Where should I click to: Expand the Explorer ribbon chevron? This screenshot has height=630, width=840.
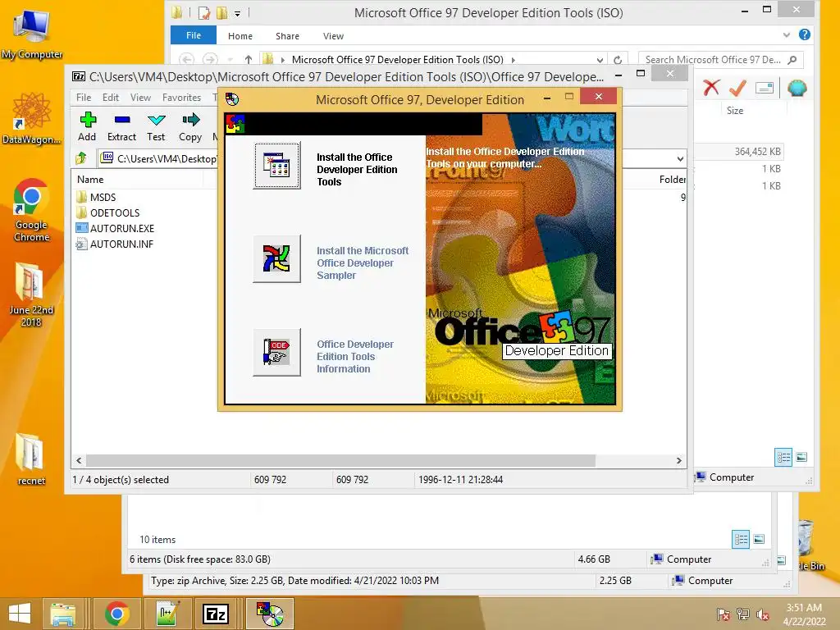pos(786,34)
